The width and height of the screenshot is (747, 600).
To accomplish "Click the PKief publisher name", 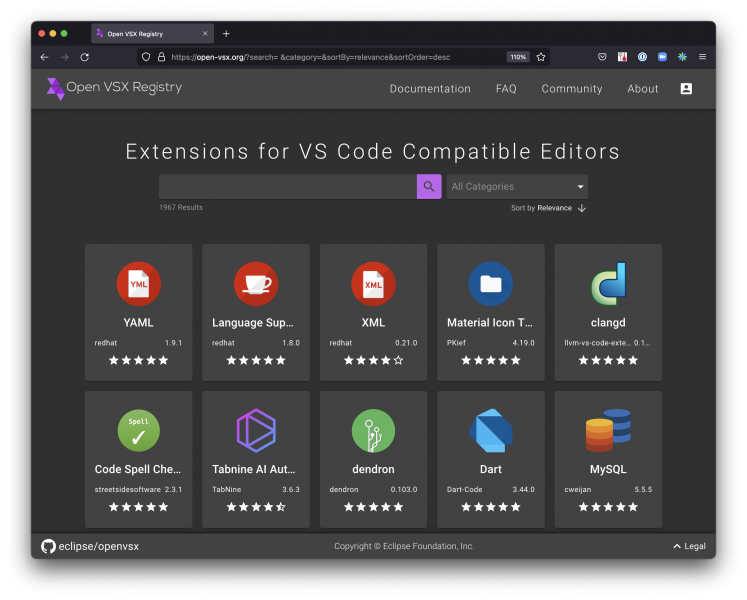I will 456,343.
